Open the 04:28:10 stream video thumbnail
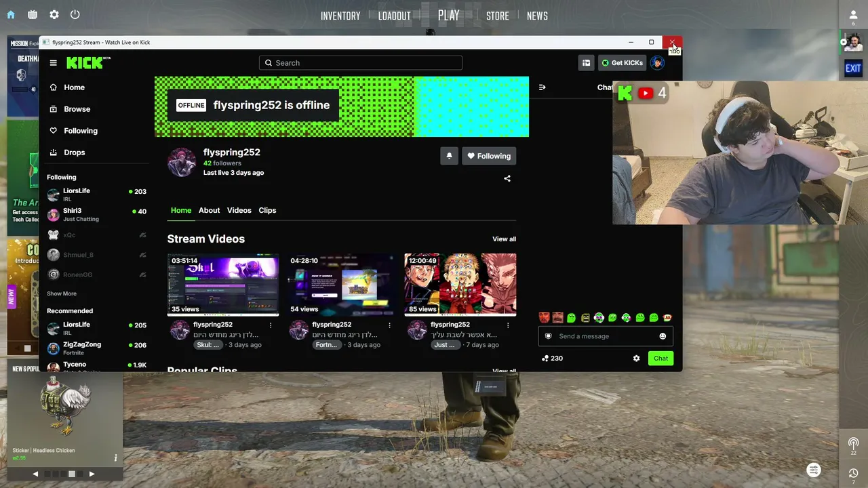The width and height of the screenshot is (868, 488). (342, 285)
